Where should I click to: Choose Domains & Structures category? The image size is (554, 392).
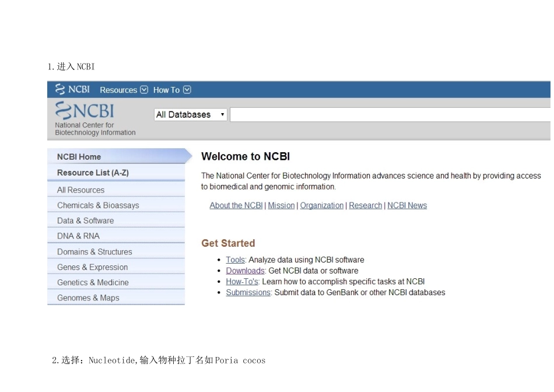pyautogui.click(x=116, y=251)
